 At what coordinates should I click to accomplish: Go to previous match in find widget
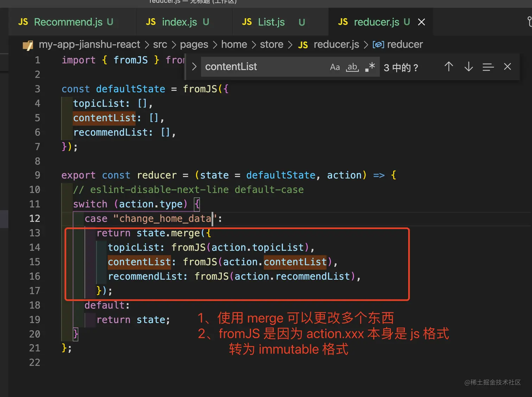coord(449,67)
